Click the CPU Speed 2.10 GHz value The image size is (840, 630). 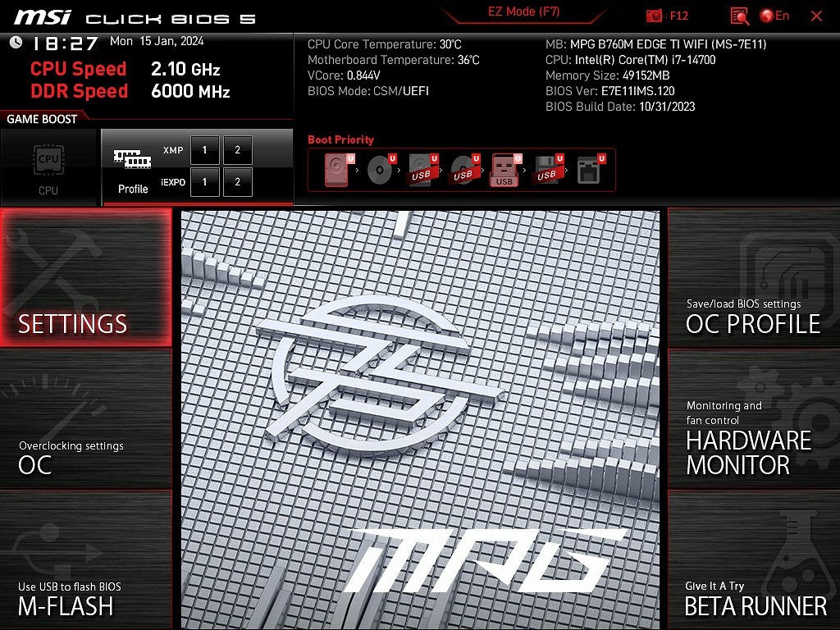pyautogui.click(x=185, y=69)
